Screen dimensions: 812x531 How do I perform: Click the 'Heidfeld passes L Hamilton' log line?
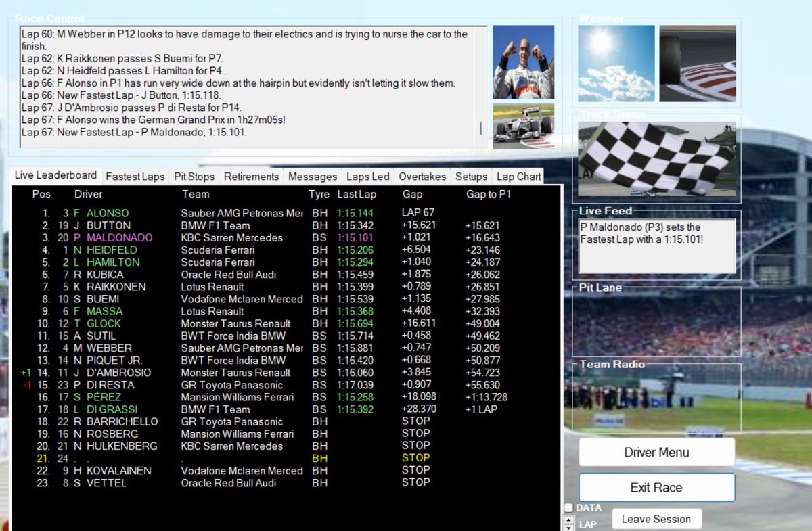[x=122, y=71]
